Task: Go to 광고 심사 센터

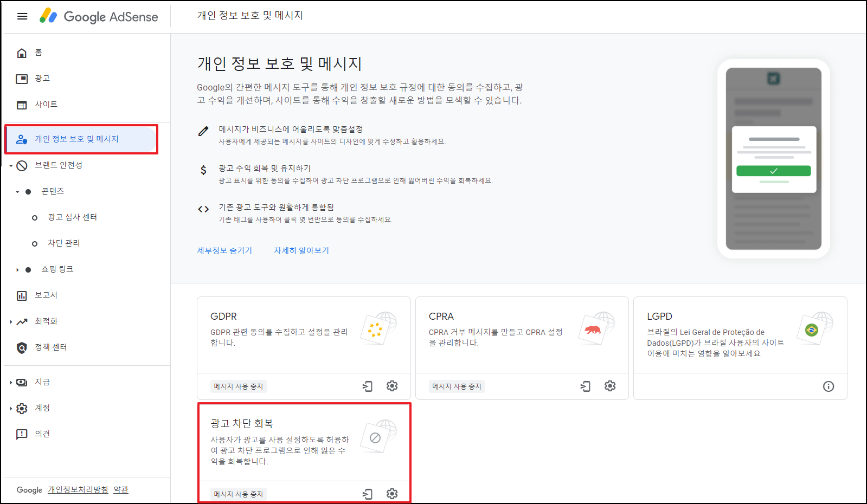Action: coord(72,217)
